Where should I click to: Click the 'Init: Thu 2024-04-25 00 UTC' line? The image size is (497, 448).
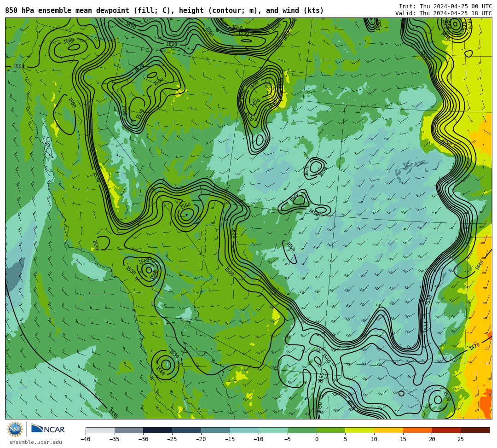(445, 6)
